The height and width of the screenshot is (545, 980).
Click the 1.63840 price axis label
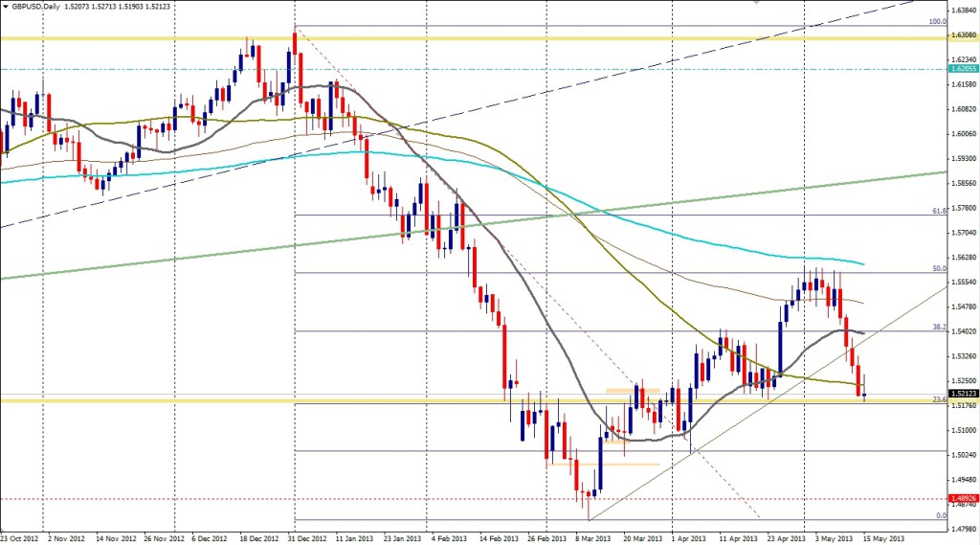click(962, 11)
